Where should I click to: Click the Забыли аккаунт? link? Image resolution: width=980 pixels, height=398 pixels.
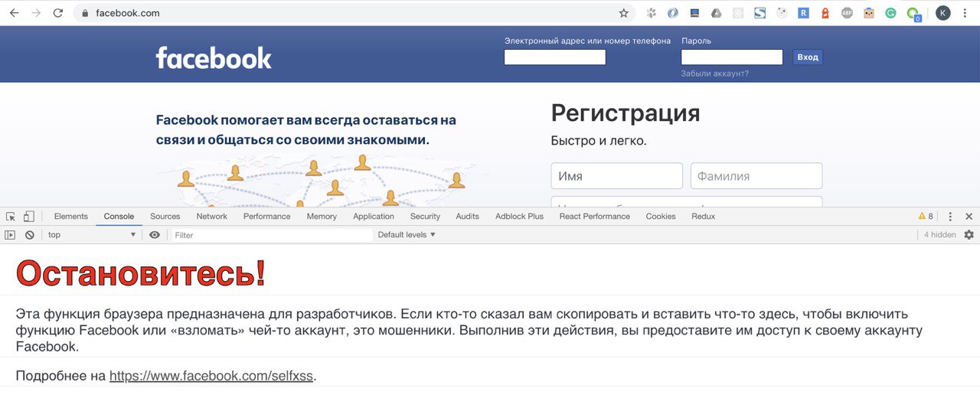click(715, 73)
